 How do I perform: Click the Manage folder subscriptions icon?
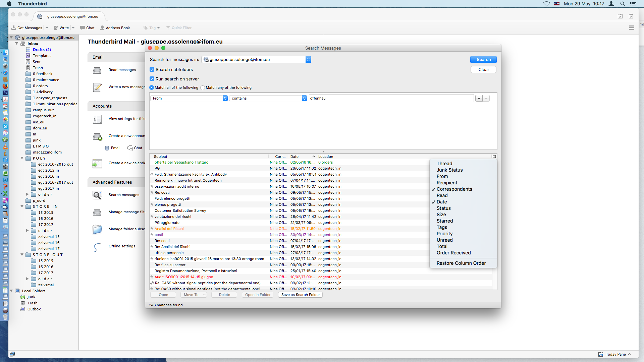point(97,229)
